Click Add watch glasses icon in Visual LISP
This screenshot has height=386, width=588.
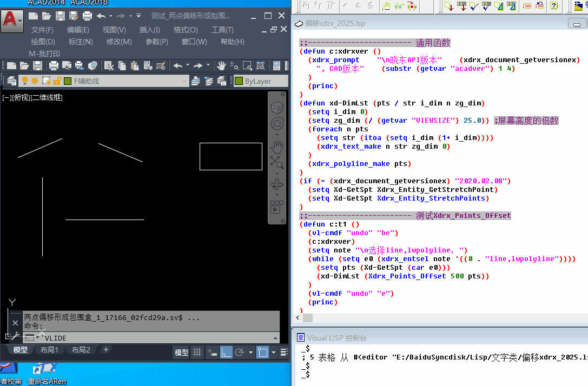[x=399, y=5]
